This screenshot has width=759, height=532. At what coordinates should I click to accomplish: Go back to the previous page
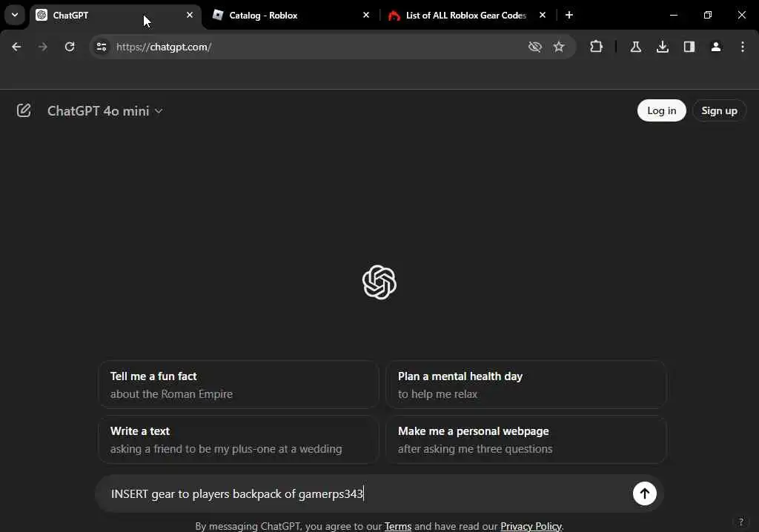(x=16, y=47)
